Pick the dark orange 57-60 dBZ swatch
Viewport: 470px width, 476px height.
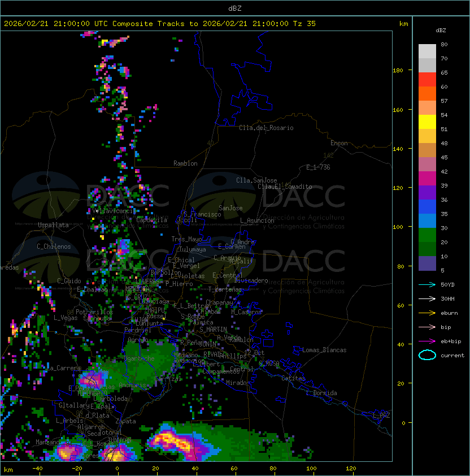pos(427,93)
